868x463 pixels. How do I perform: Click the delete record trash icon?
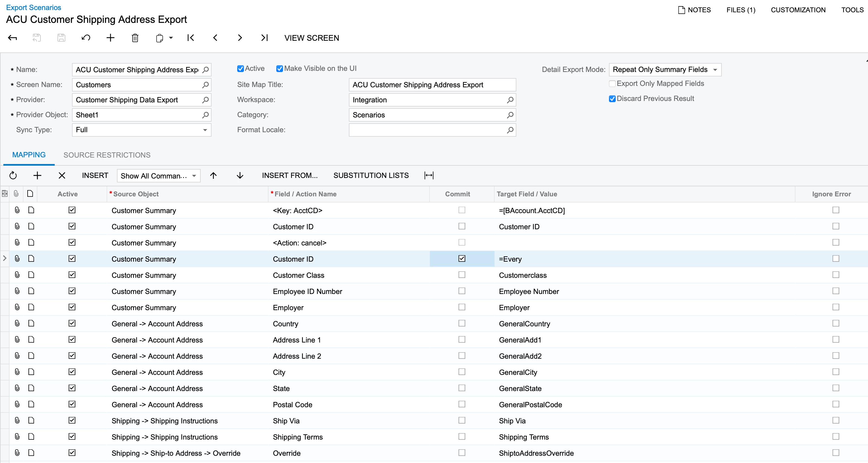135,38
